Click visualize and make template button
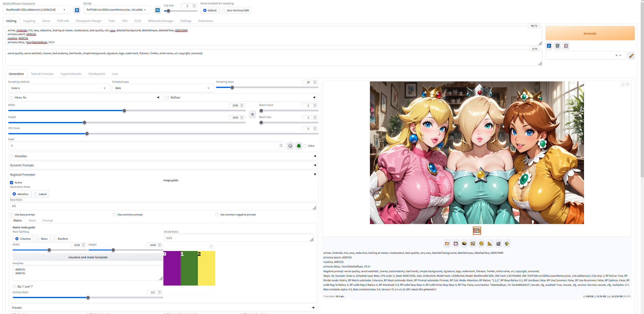The height and width of the screenshot is (314, 644). 88,257
